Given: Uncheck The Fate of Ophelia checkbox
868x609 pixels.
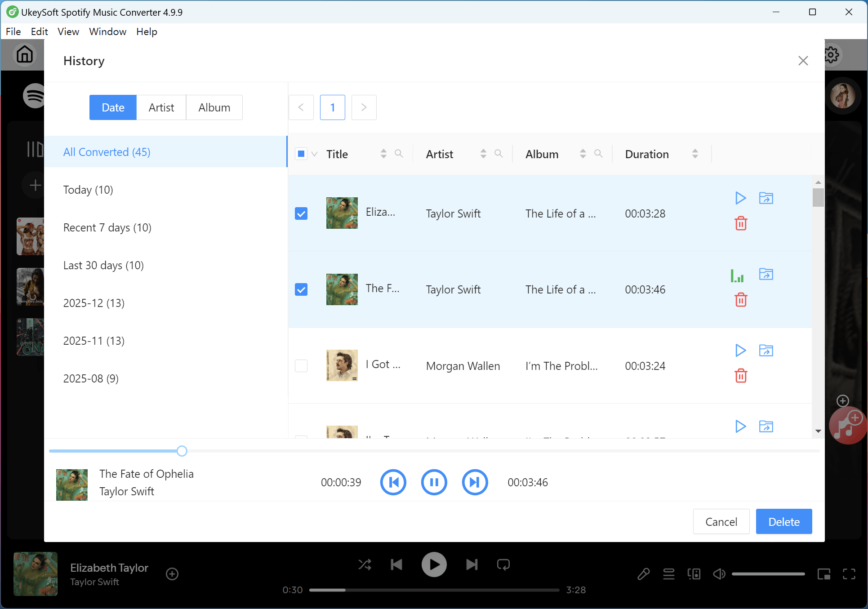Looking at the screenshot, I should 301,289.
